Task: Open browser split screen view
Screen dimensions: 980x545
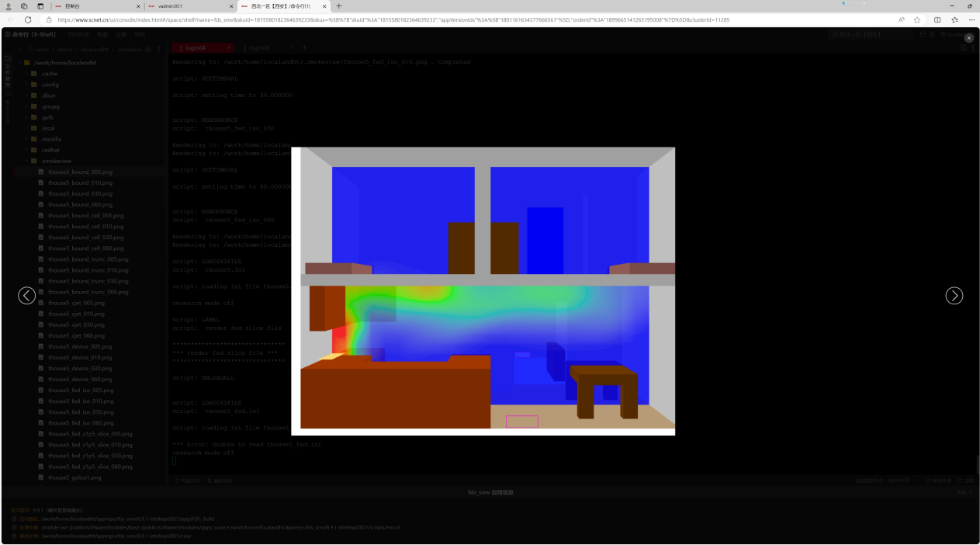Action: point(937,19)
